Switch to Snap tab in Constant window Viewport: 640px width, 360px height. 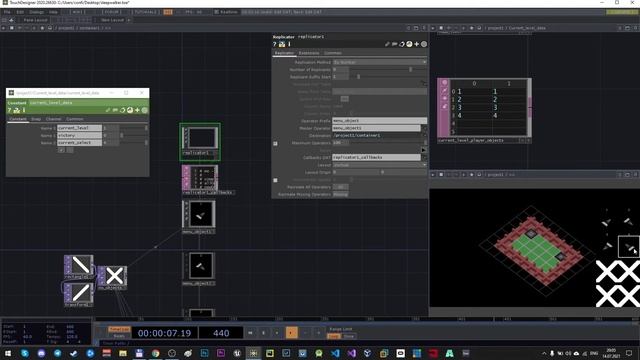(x=36, y=119)
